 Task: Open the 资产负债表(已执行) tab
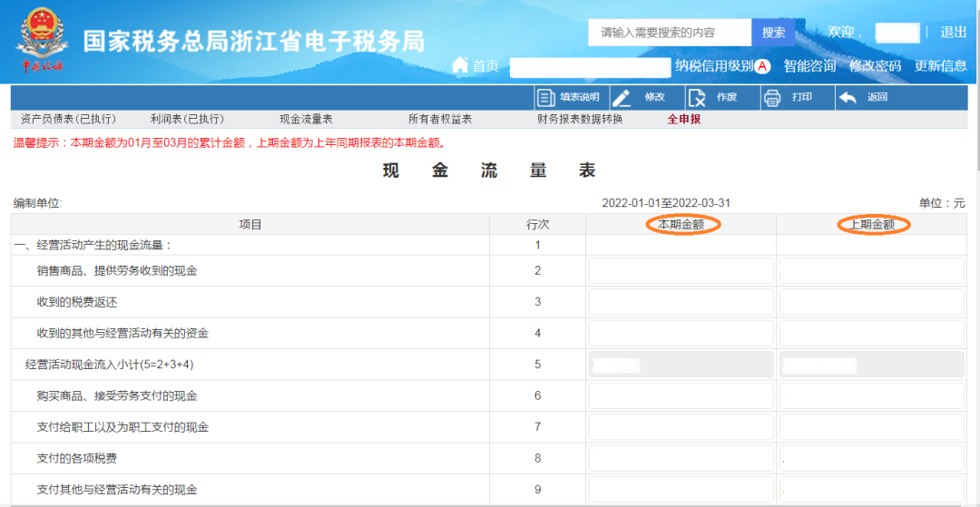[x=68, y=119]
